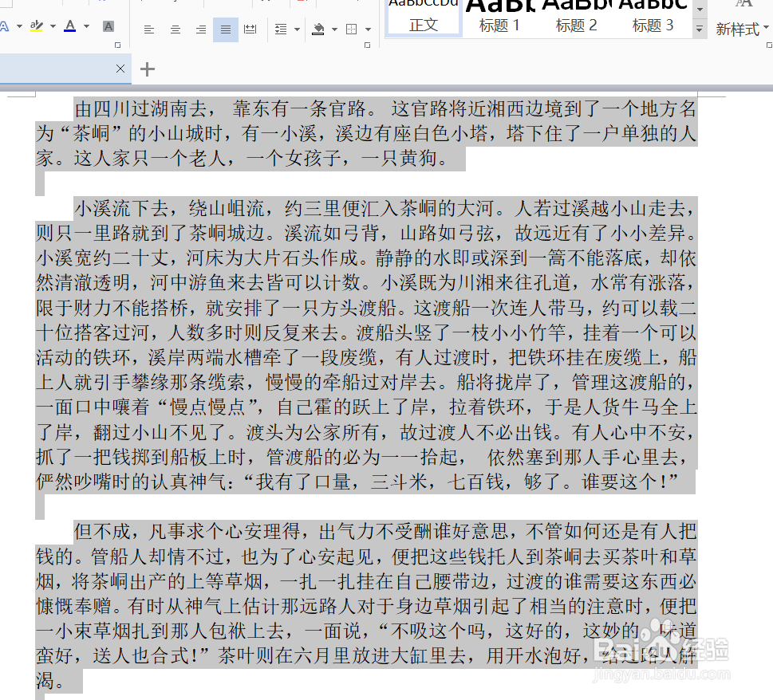Click the text 渡头为公家所有
The image size is (773, 700).
tap(312, 432)
